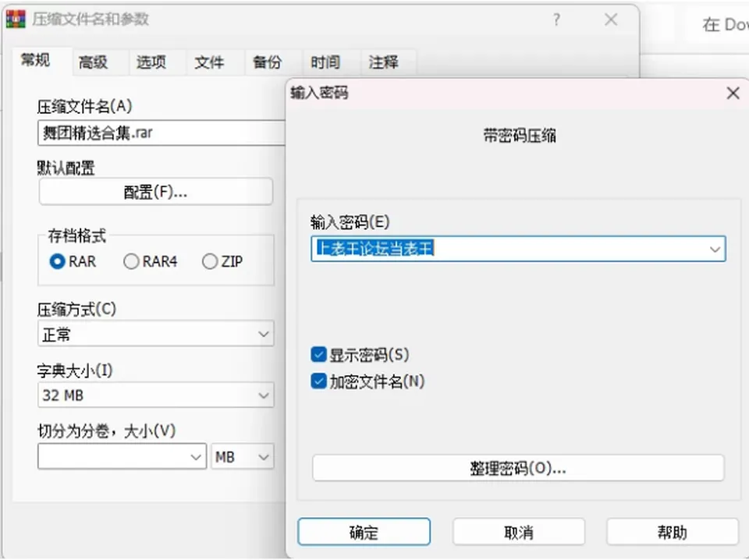
Task: Click the 配置(F)... button
Action: [156, 192]
